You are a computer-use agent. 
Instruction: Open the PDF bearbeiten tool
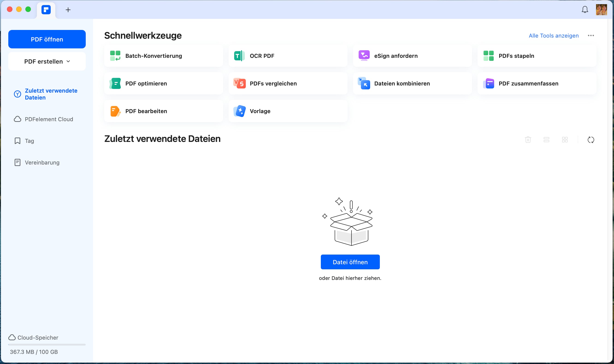(163, 111)
